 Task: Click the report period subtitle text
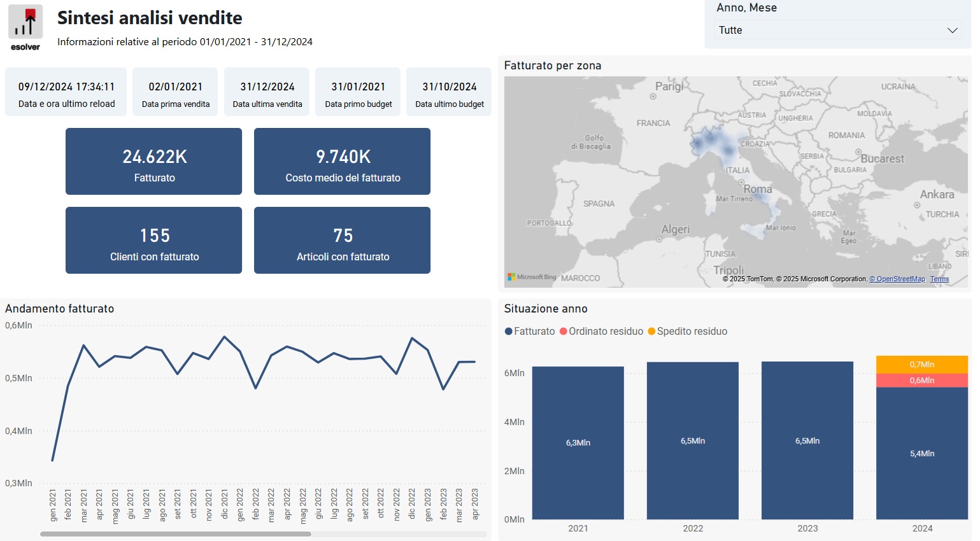coord(185,42)
